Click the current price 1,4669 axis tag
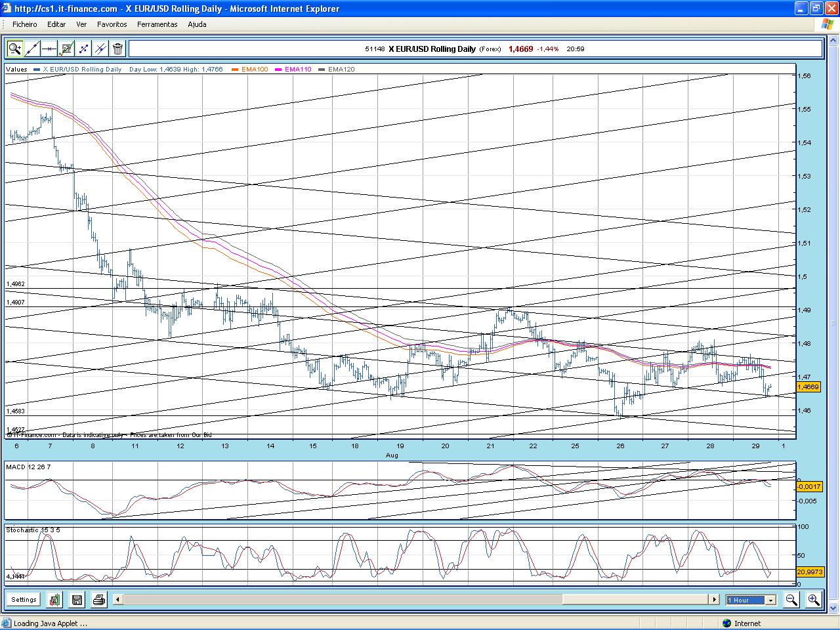This screenshot has height=630, width=840. [808, 387]
